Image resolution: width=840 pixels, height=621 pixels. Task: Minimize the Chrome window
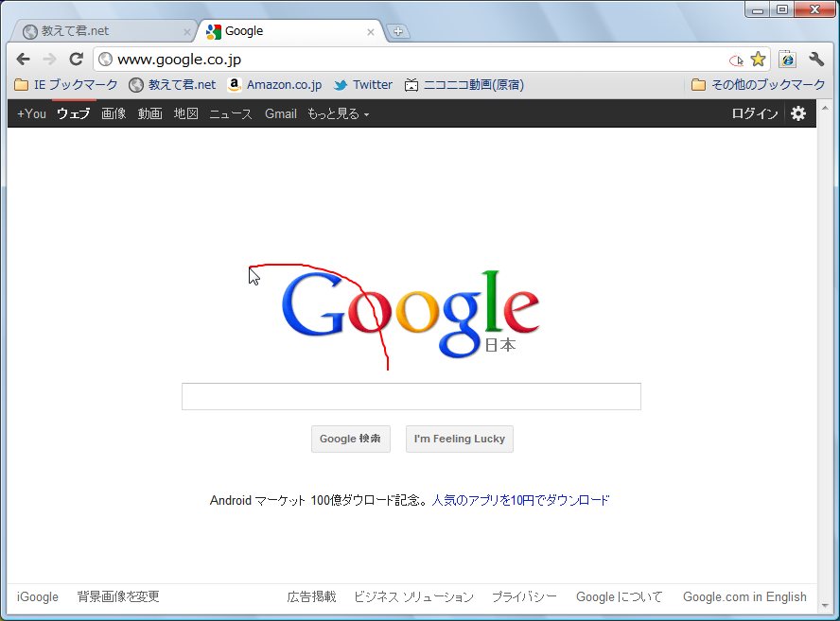(758, 9)
